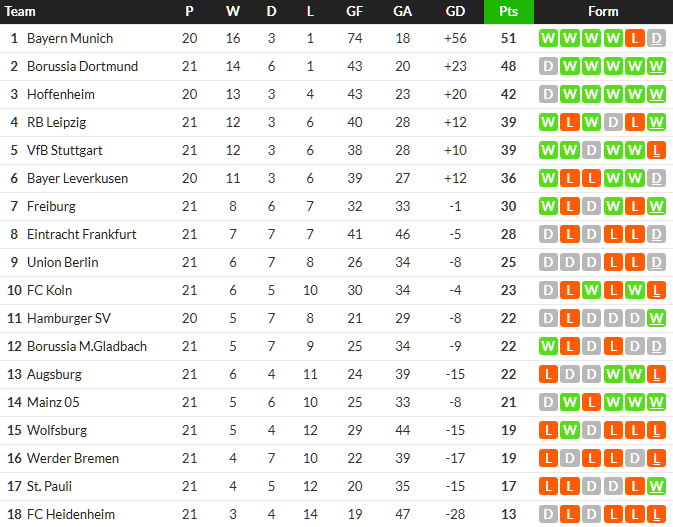Sort the table by the Pts column
The height and width of the screenshot is (527, 673).
pos(508,12)
